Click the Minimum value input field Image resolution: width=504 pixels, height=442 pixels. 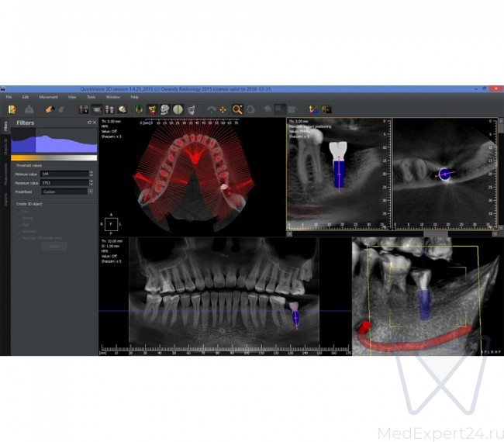(64, 174)
